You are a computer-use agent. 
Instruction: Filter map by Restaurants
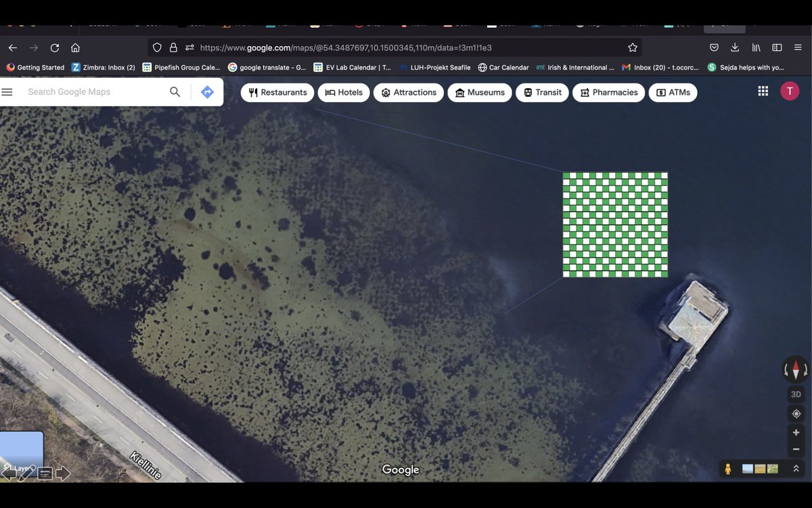(x=277, y=92)
